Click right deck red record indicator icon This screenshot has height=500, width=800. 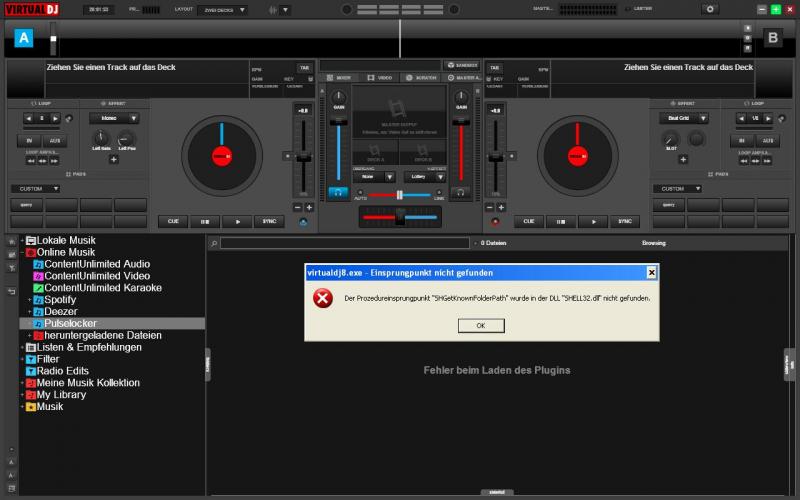pos(494,222)
